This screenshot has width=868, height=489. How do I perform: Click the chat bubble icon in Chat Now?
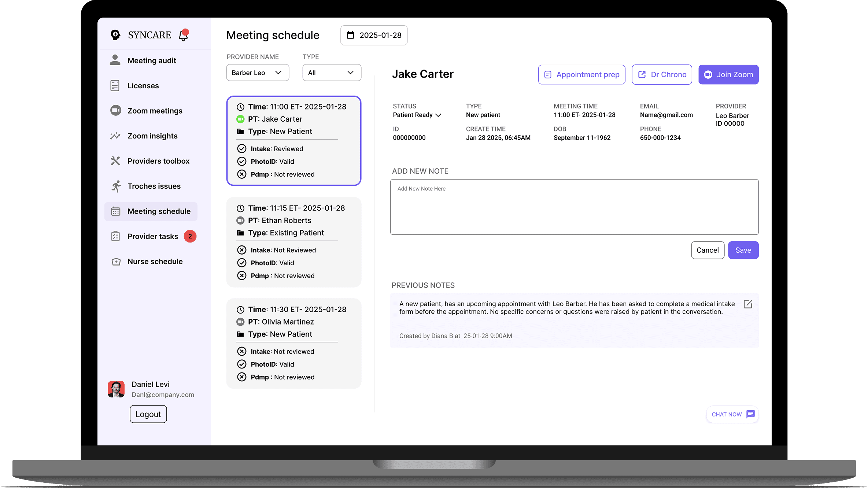tap(750, 414)
